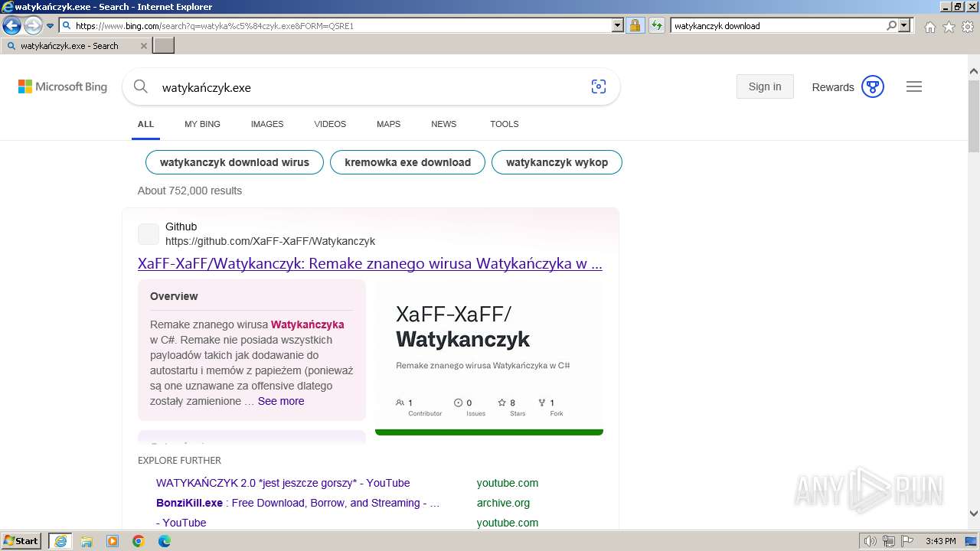
Task: Open Media Player taskbar icon
Action: (113, 541)
